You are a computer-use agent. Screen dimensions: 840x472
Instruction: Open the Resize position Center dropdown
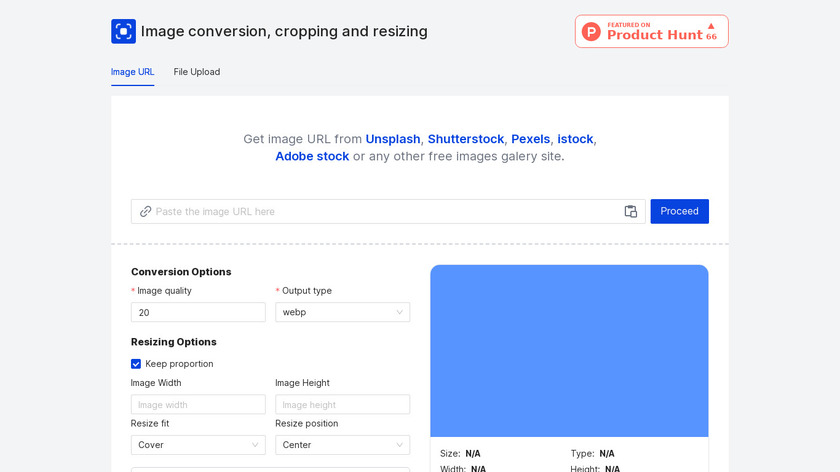point(342,445)
